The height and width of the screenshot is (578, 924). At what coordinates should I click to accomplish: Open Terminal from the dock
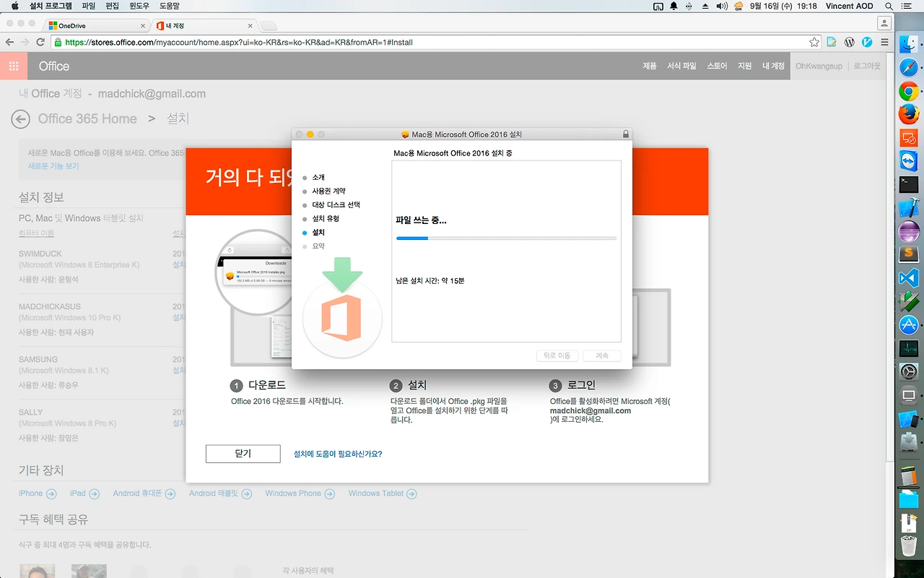909,184
